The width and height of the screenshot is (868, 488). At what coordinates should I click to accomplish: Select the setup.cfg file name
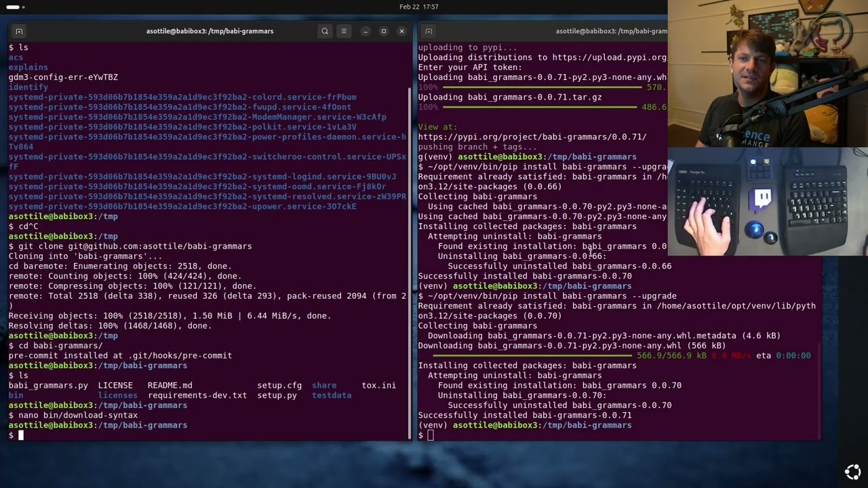click(279, 386)
